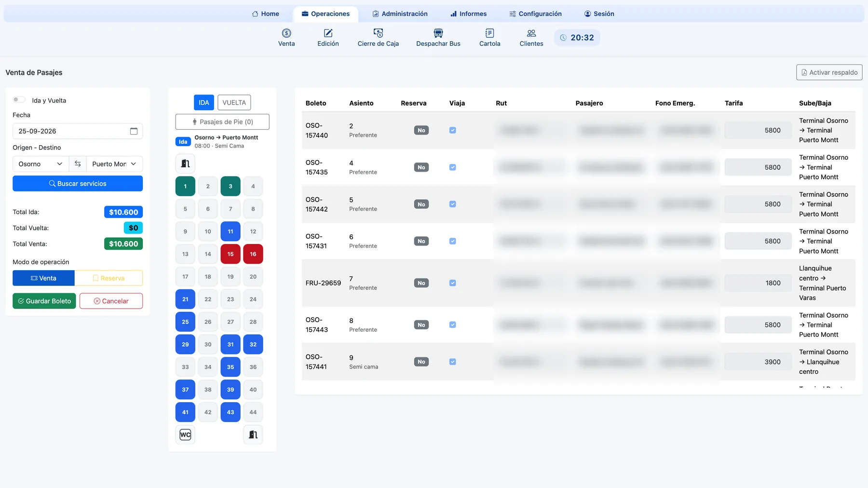The width and height of the screenshot is (868, 488).
Task: Expand the Puerto Montt destination dropdown
Action: tap(114, 164)
